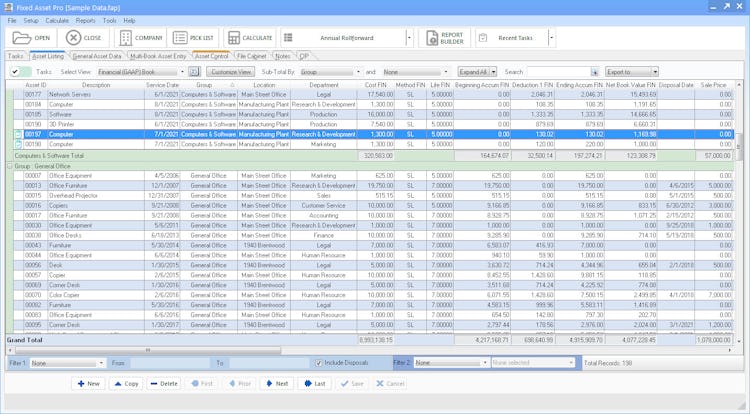Click the document icon on asset 00198 row

(x=18, y=144)
